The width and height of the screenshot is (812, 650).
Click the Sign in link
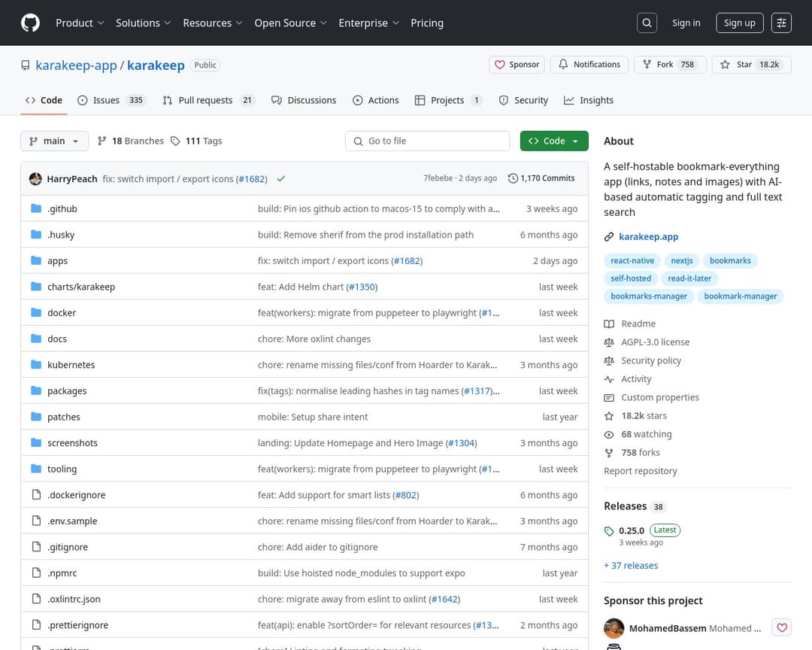point(686,23)
